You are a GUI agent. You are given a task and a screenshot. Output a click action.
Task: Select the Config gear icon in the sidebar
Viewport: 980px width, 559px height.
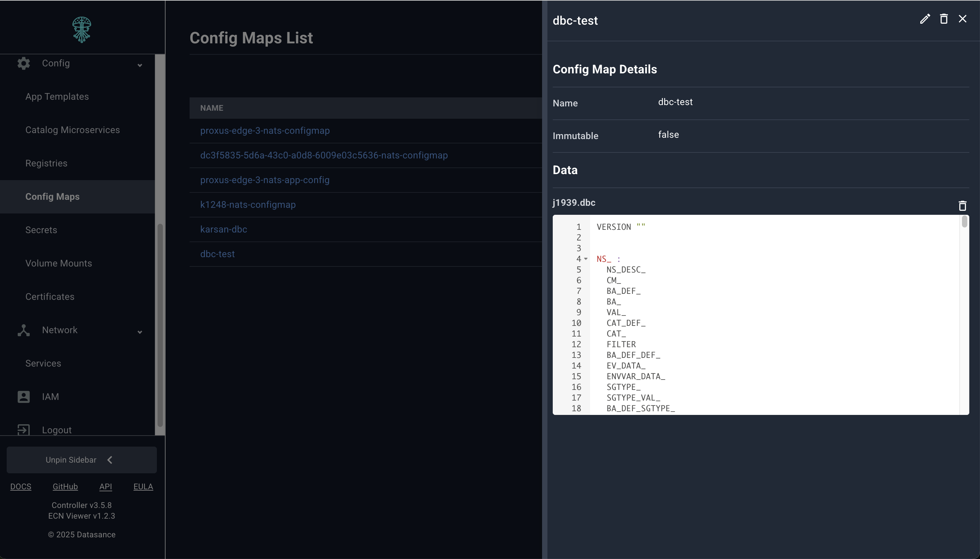point(23,63)
